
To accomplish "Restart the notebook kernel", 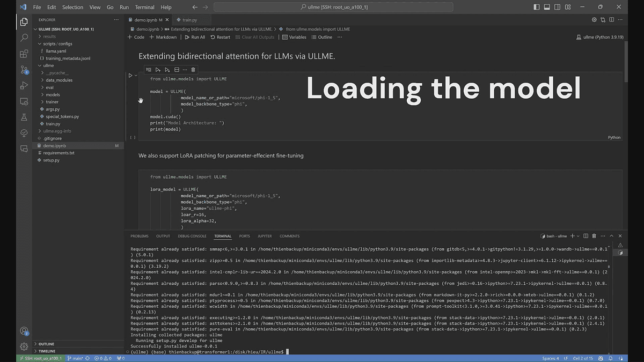I will pos(220,37).
